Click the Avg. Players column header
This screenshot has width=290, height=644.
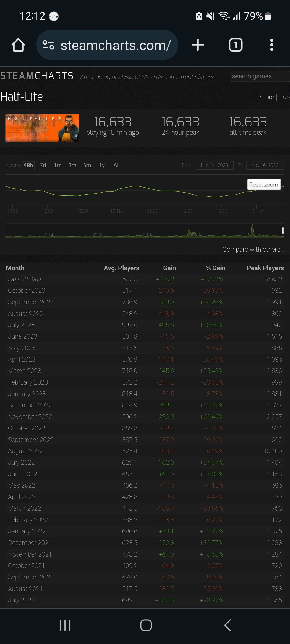click(122, 268)
